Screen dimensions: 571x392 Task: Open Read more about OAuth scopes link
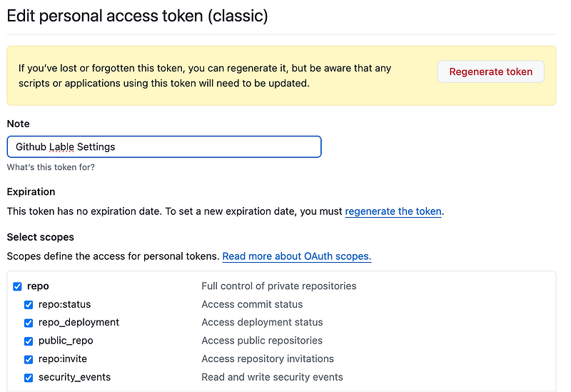[297, 256]
